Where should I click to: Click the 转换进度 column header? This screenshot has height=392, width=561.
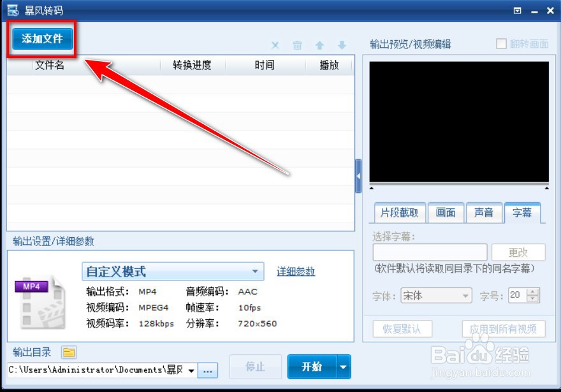point(193,65)
